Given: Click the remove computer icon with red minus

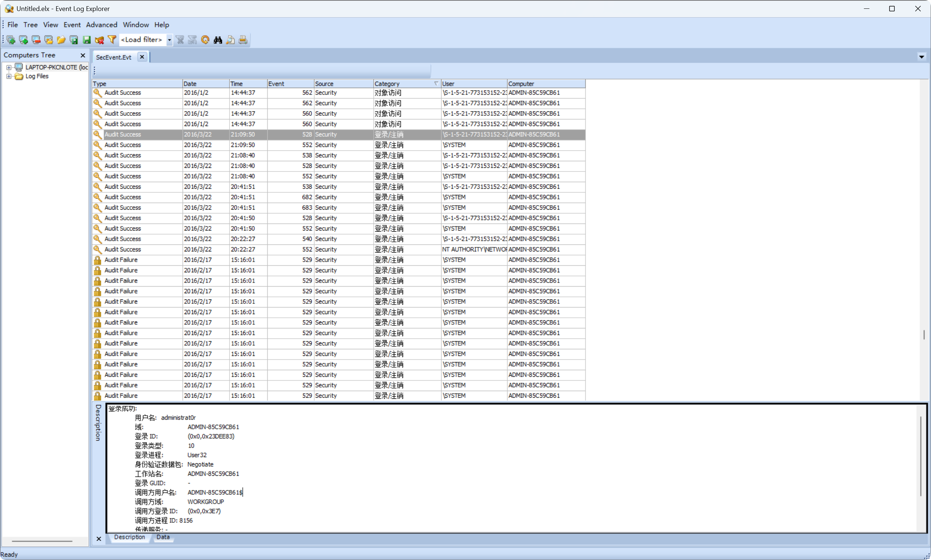Looking at the screenshot, I should 36,40.
